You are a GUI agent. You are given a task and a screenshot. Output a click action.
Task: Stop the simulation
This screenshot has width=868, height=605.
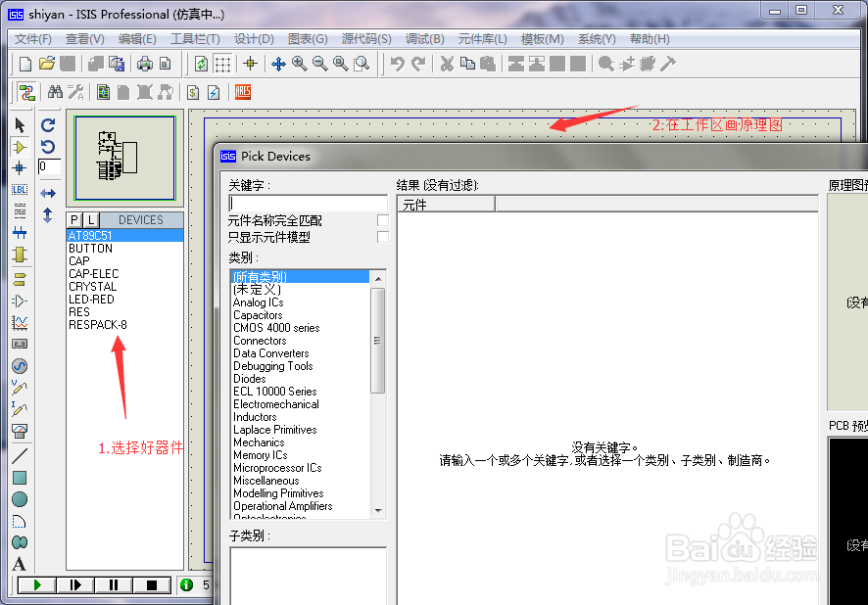coord(151,584)
